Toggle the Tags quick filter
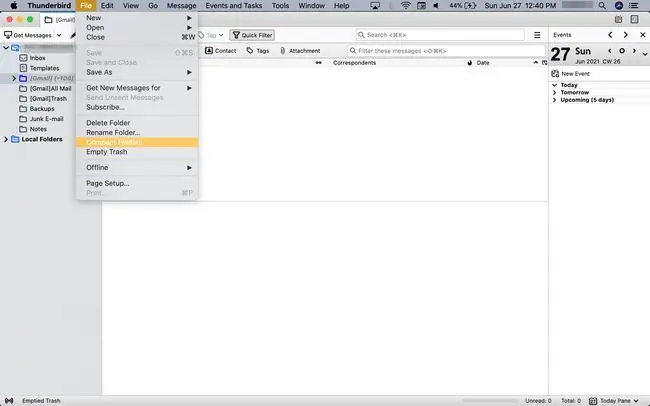 [x=258, y=51]
